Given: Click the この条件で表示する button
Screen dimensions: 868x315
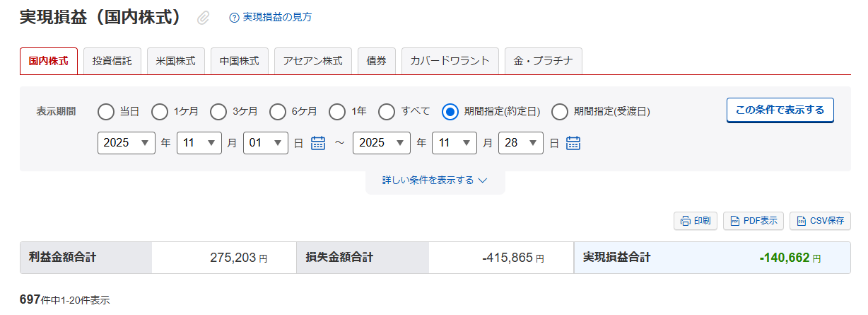Looking at the screenshot, I should coord(780,110).
